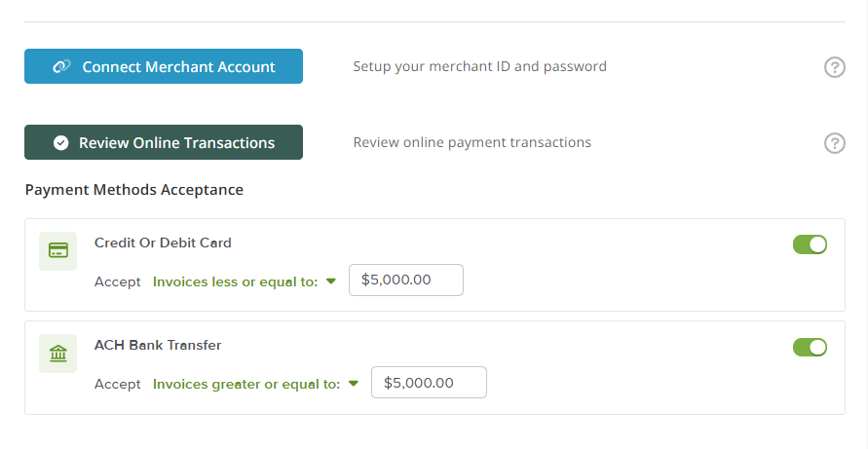868x449 pixels.
Task: Click the credit card icon
Action: pyautogui.click(x=58, y=251)
